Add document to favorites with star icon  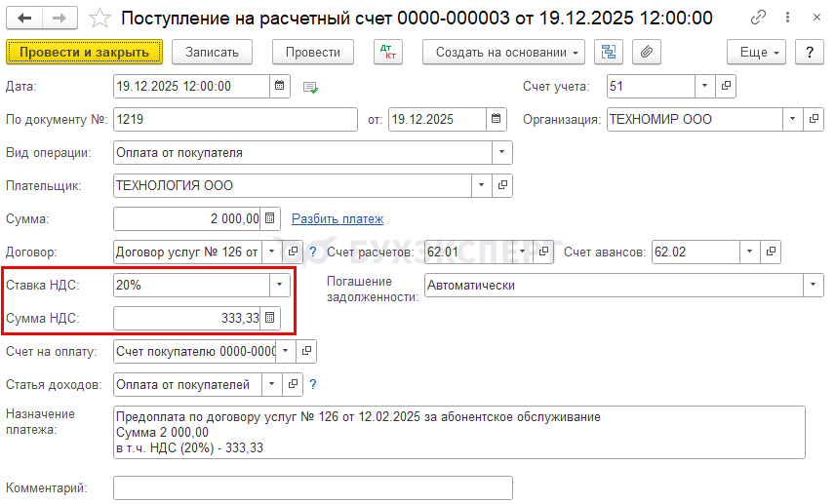[x=99, y=19]
